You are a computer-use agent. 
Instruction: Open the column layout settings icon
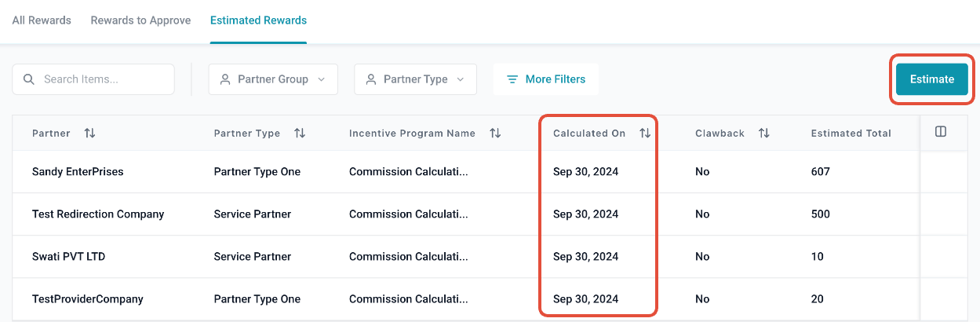pos(941,132)
